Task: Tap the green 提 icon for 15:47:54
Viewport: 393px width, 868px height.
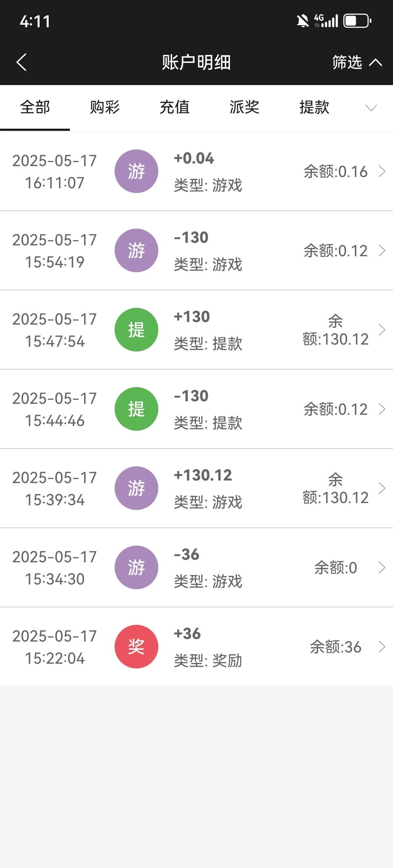Action: point(136,330)
